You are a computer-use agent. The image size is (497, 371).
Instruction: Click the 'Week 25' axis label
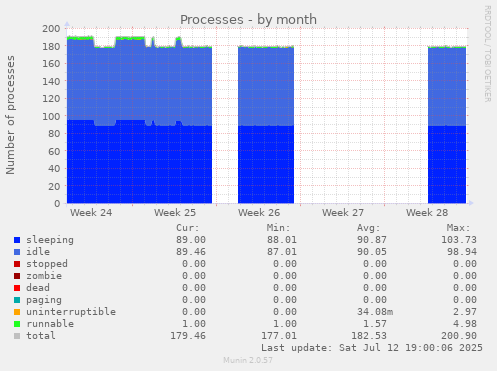coord(175,213)
